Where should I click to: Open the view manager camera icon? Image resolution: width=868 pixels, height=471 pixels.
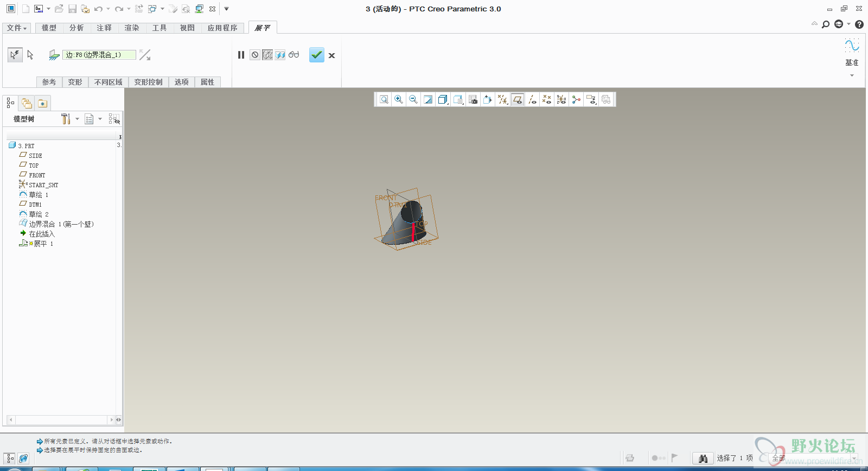pyautogui.click(x=473, y=99)
